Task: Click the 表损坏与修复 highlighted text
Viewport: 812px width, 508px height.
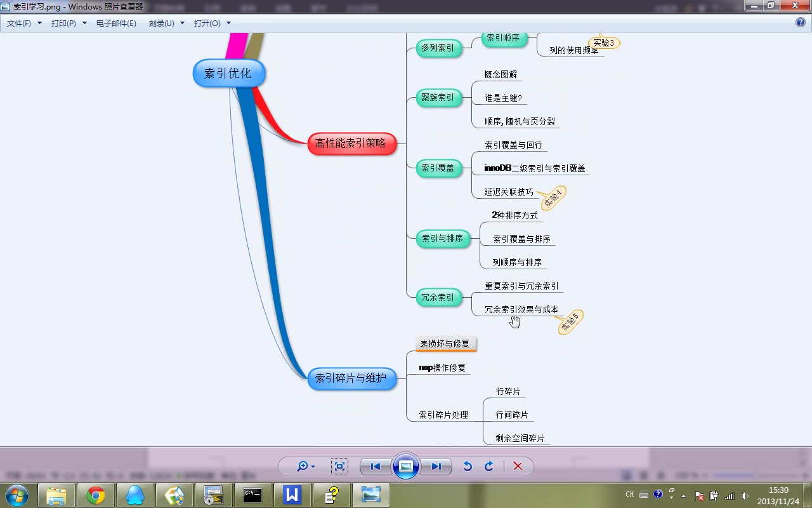Action: tap(445, 344)
